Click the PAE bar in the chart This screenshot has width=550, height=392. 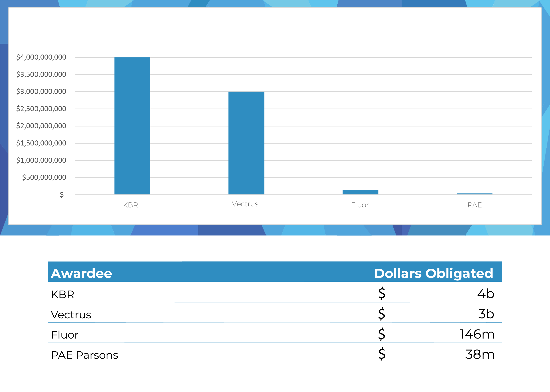(x=474, y=194)
